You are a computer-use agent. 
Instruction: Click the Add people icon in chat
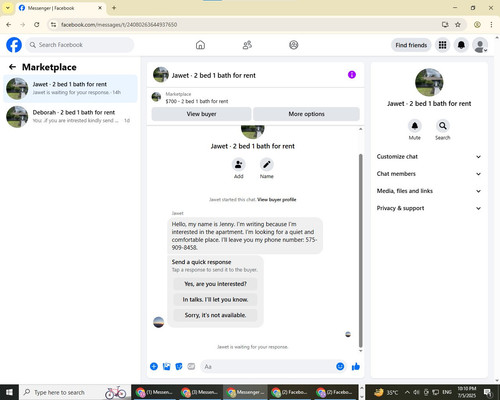pos(239,164)
